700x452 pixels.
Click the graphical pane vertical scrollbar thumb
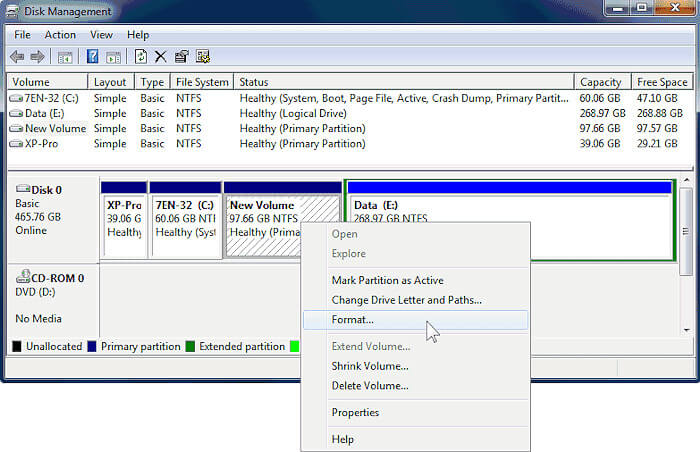[686, 231]
